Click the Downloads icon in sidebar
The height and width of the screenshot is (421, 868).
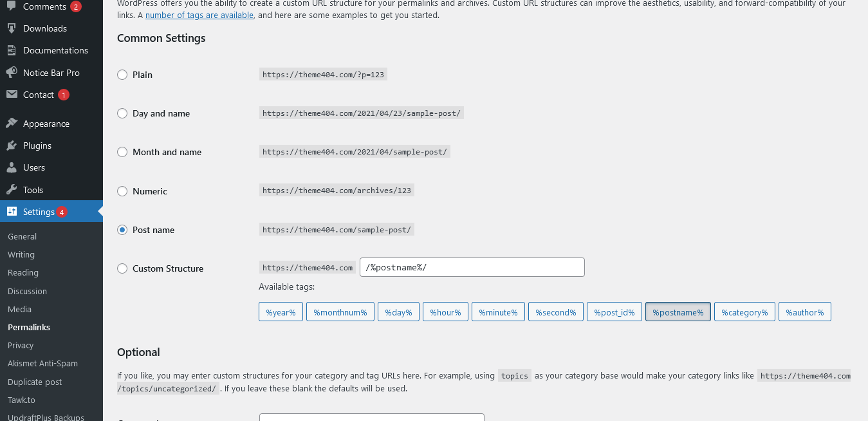click(12, 28)
